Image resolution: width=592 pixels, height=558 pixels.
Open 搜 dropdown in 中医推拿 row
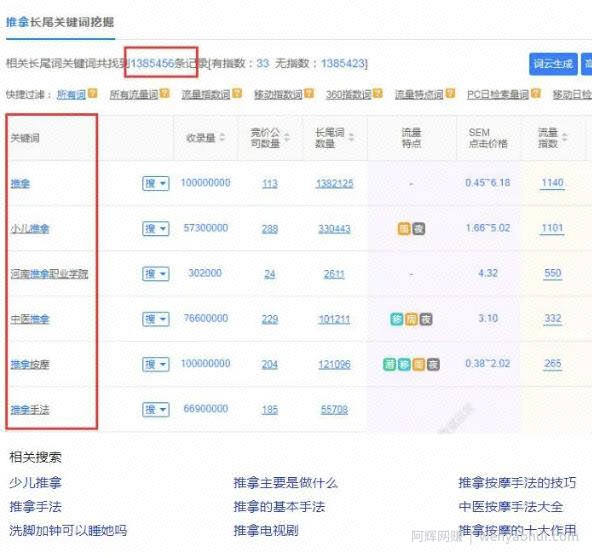(x=156, y=319)
